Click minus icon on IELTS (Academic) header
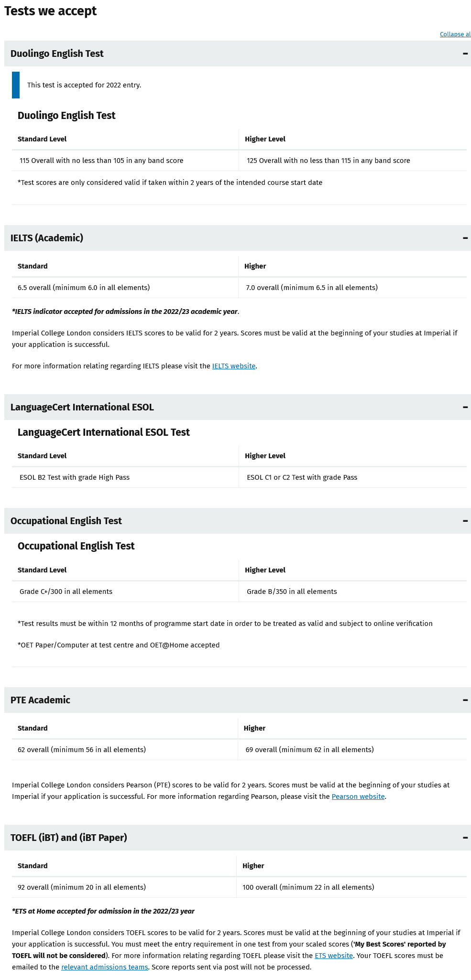 (465, 238)
